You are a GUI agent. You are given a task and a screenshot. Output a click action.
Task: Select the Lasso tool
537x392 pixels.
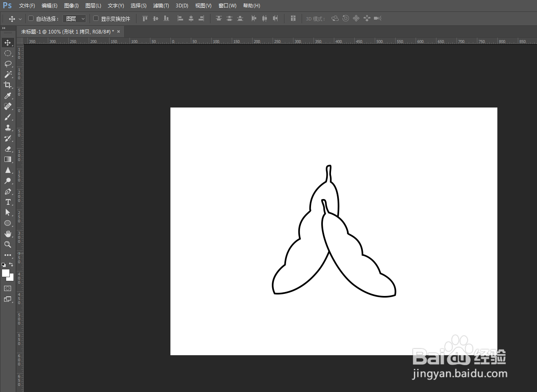coord(8,64)
